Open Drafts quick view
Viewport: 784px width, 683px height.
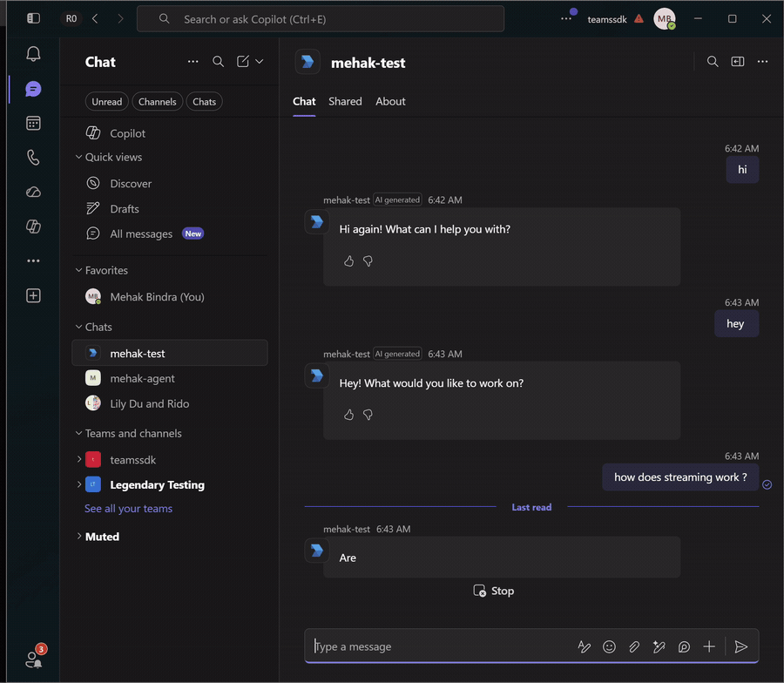pos(170,208)
